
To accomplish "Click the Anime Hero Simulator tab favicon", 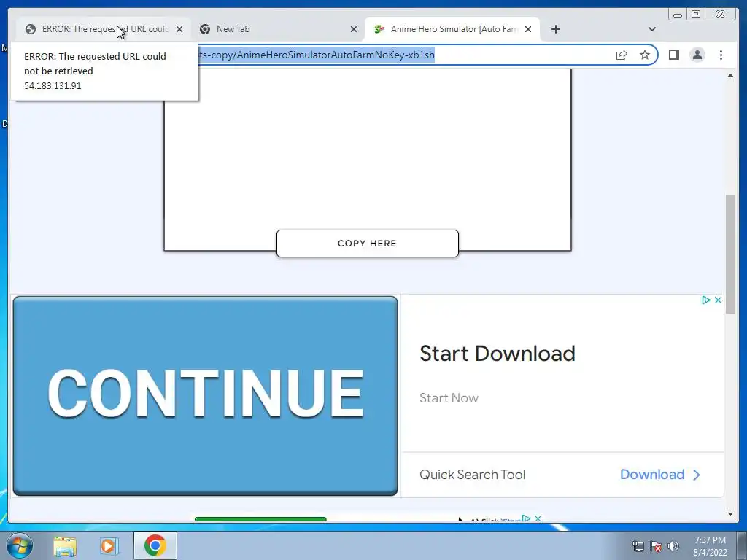I will pos(379,29).
